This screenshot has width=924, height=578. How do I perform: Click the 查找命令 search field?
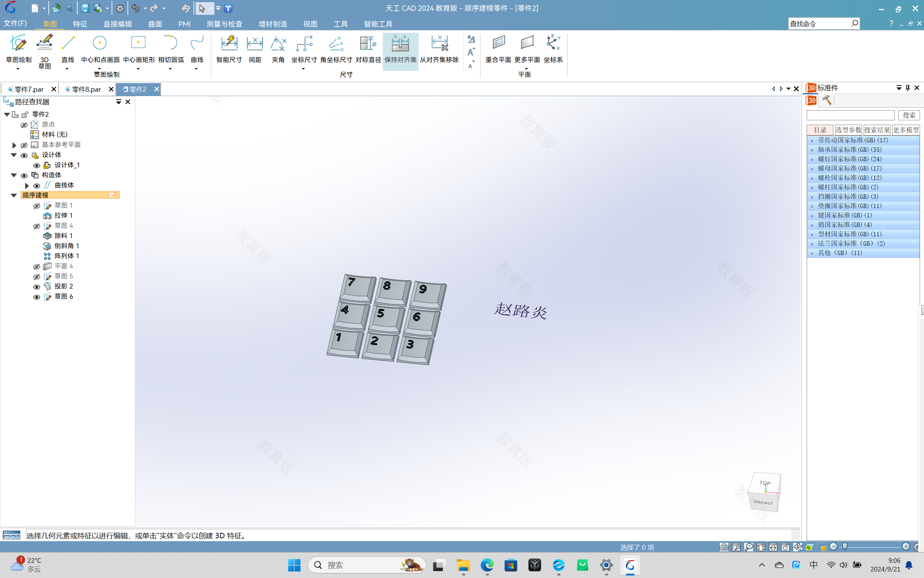819,24
